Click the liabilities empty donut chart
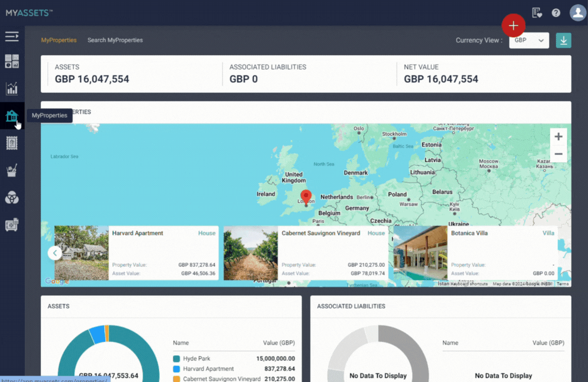The height and width of the screenshot is (382, 588). point(378,354)
